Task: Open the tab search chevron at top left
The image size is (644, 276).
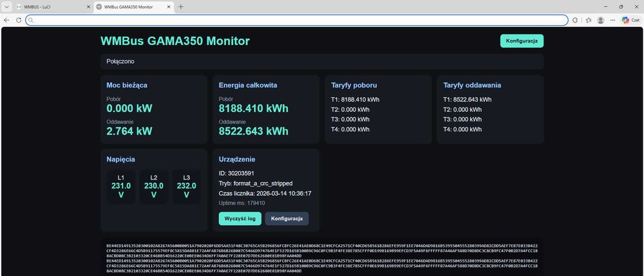Action: pos(6,7)
